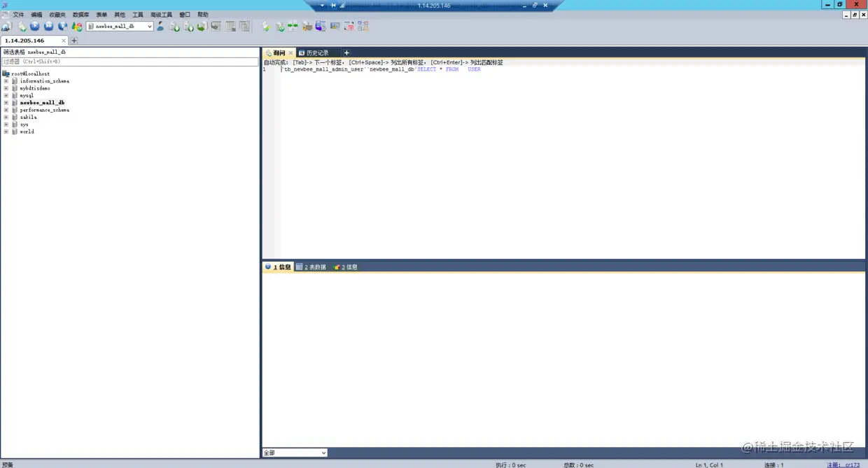The image size is (868, 468).
Task: Click the colored people icon left of database dropdown
Action: coord(77,27)
